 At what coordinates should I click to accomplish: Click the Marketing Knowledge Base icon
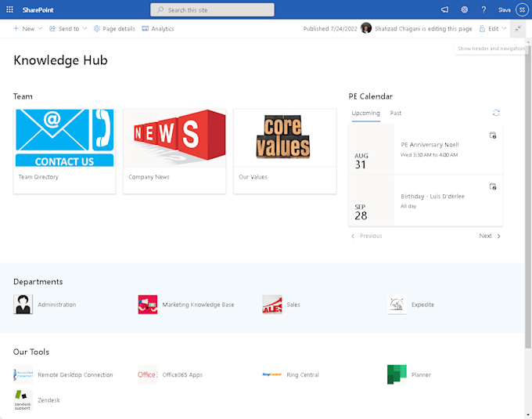click(148, 305)
